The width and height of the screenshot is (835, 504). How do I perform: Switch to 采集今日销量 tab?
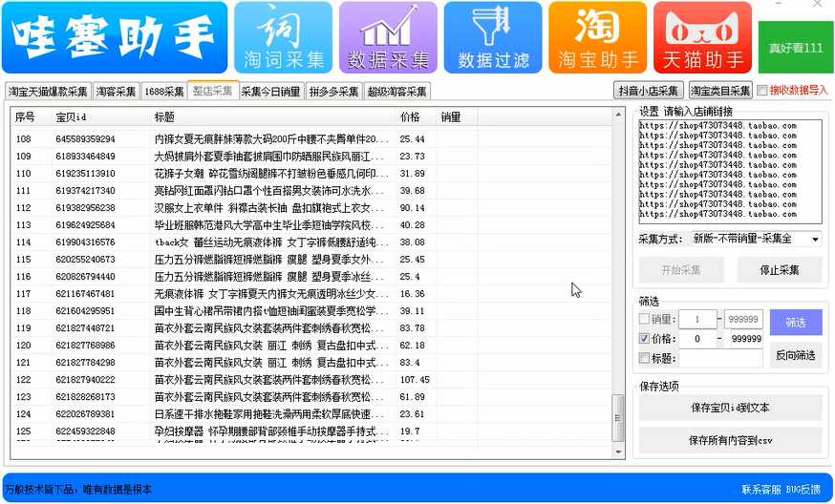click(271, 92)
